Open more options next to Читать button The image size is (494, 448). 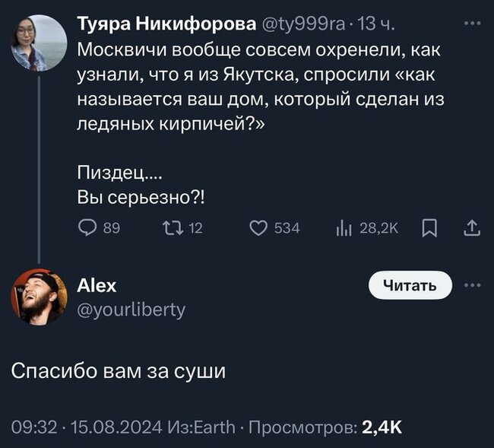(472, 285)
